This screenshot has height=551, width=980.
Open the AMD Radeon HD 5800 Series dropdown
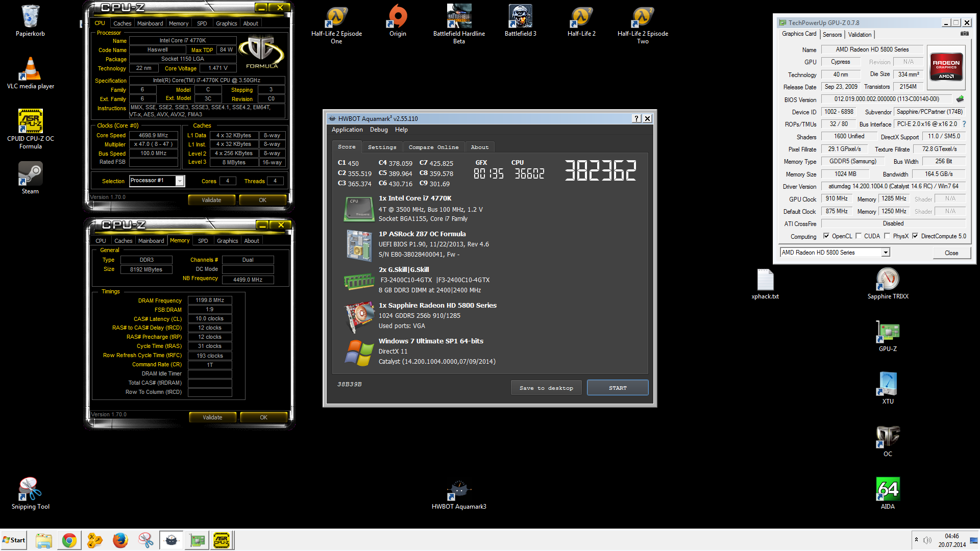(886, 253)
